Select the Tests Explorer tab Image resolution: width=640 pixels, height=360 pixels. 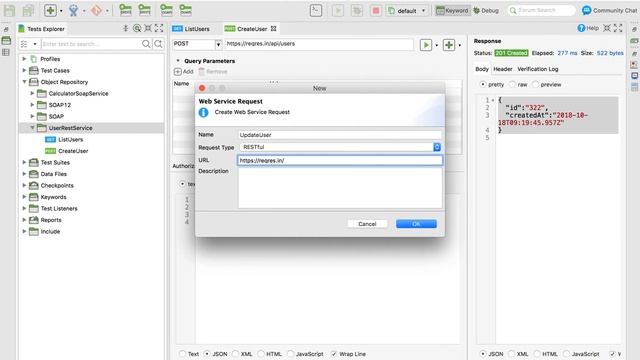[x=42, y=29]
